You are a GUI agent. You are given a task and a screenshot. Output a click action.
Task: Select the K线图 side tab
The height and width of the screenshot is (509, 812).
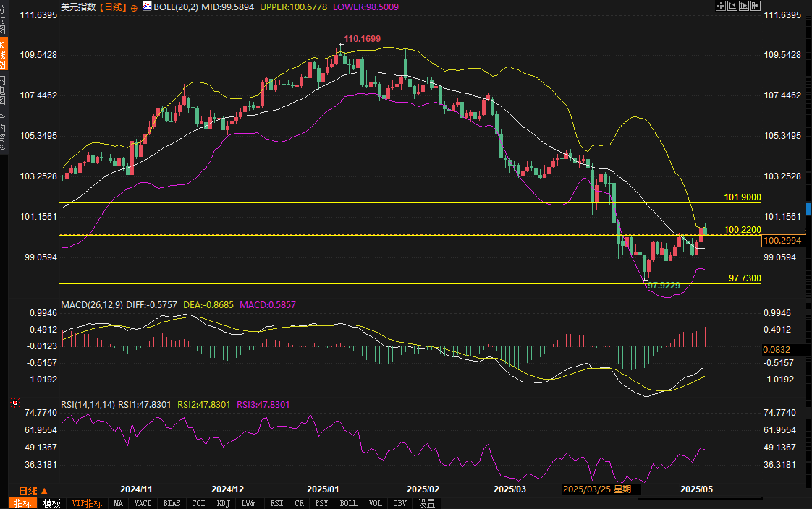pos(3,54)
